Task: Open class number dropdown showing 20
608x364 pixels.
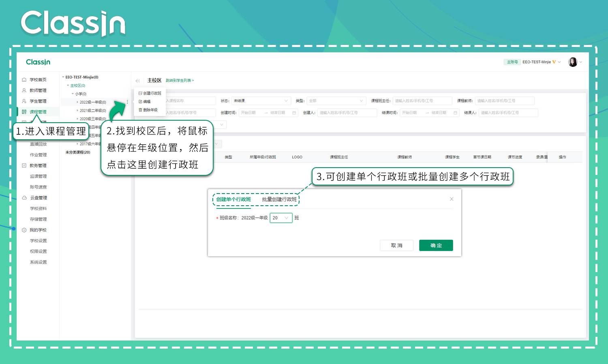Action: click(x=281, y=218)
